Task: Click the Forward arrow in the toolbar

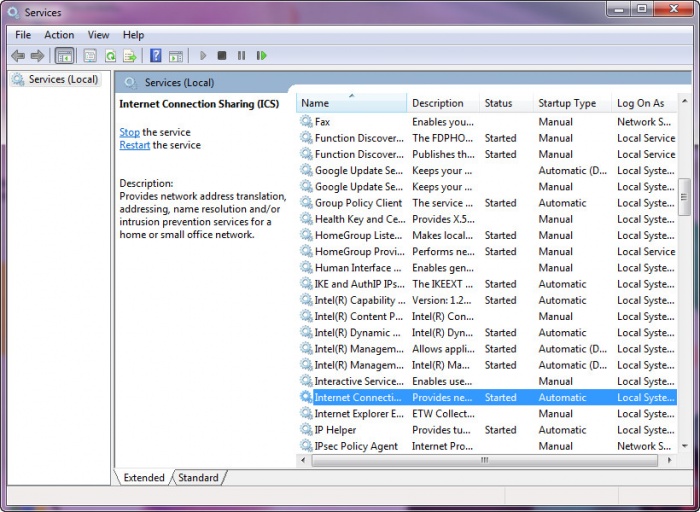Action: coord(37,56)
